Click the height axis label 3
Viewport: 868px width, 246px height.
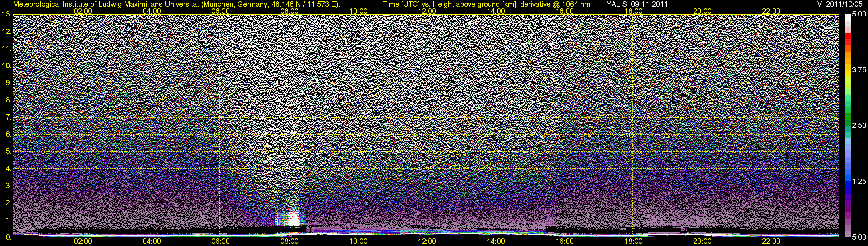8,186
